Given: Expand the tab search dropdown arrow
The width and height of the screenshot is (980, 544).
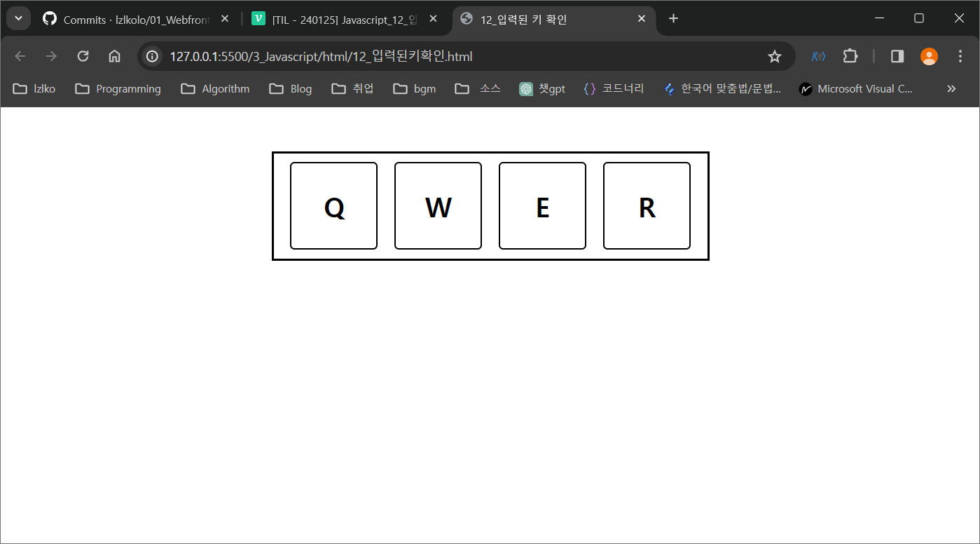Looking at the screenshot, I should tap(18, 18).
